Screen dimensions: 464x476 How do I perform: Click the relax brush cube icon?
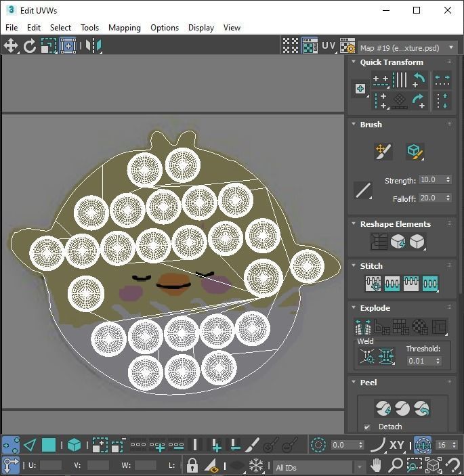click(x=415, y=151)
